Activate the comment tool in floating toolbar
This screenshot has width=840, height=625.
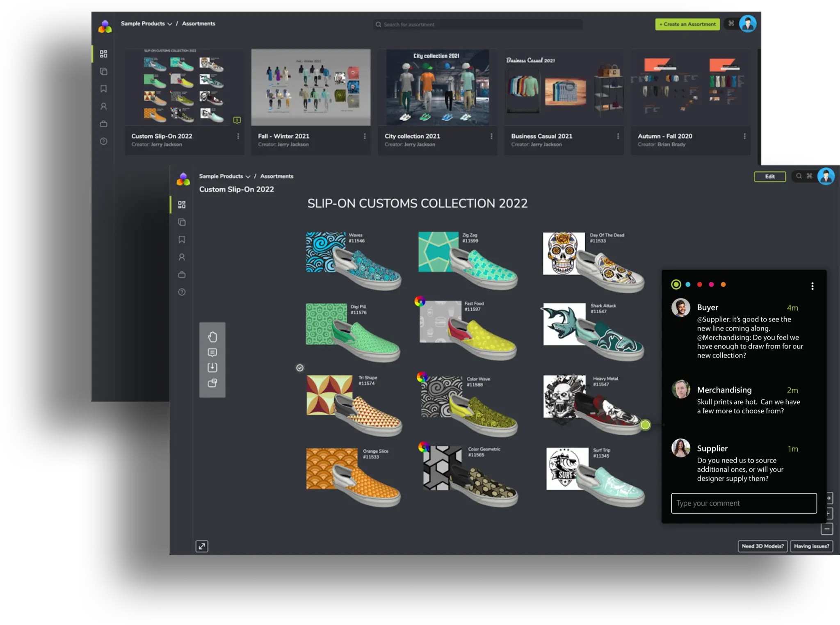click(x=212, y=352)
